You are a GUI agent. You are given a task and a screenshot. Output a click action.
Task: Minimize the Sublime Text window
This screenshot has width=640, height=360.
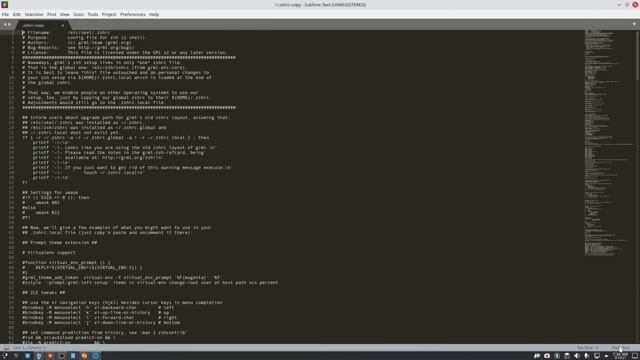(x=619, y=4)
